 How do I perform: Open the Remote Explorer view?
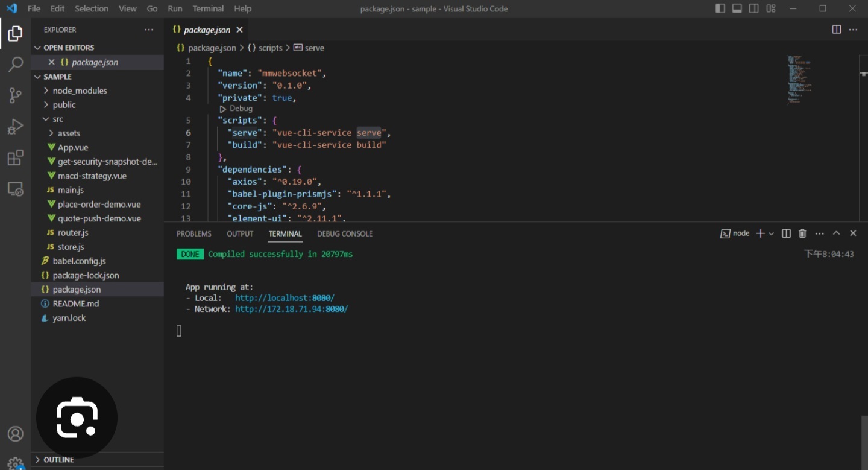click(x=15, y=189)
